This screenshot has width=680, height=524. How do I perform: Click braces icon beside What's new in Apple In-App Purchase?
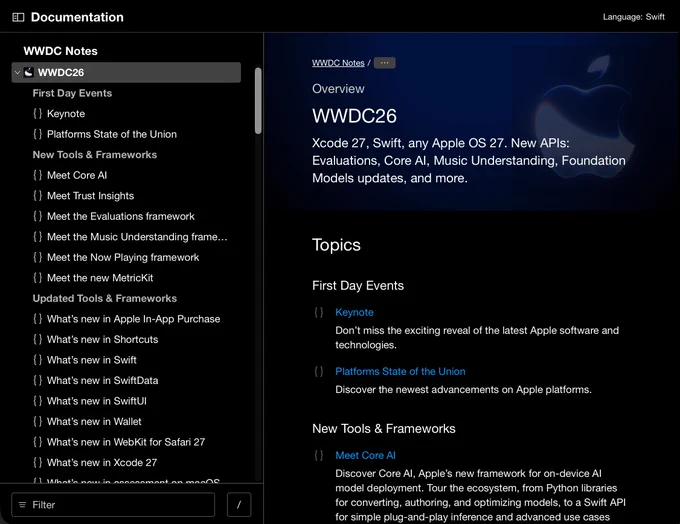click(x=38, y=319)
